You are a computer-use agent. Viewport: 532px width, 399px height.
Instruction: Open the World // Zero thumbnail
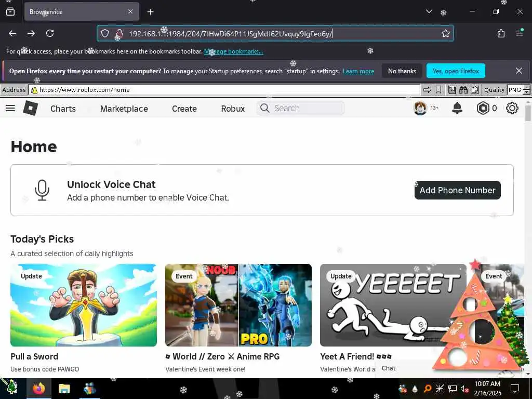pos(238,305)
